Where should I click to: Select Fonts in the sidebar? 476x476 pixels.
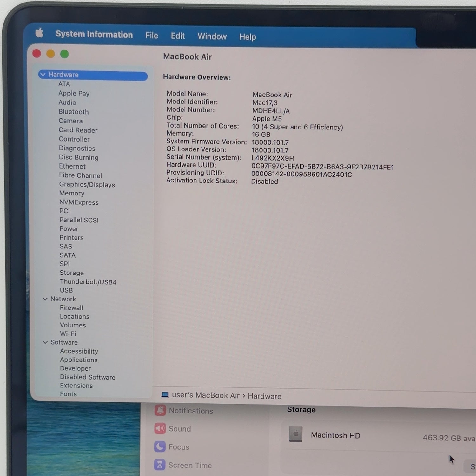(68, 394)
